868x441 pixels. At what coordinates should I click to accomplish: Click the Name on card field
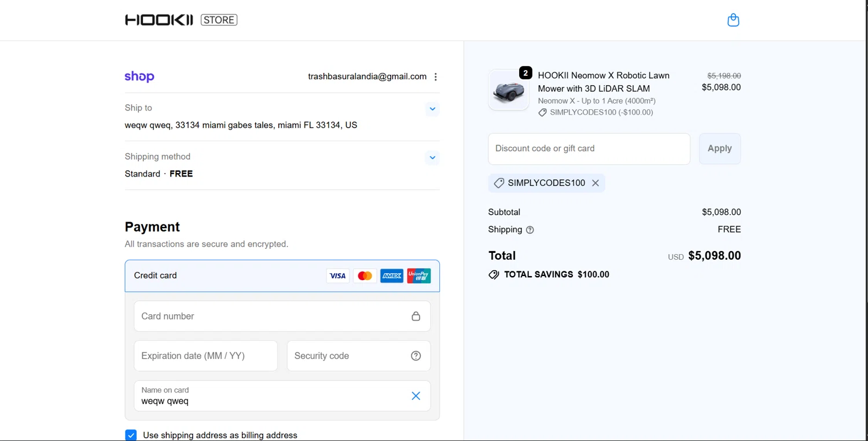click(282, 396)
